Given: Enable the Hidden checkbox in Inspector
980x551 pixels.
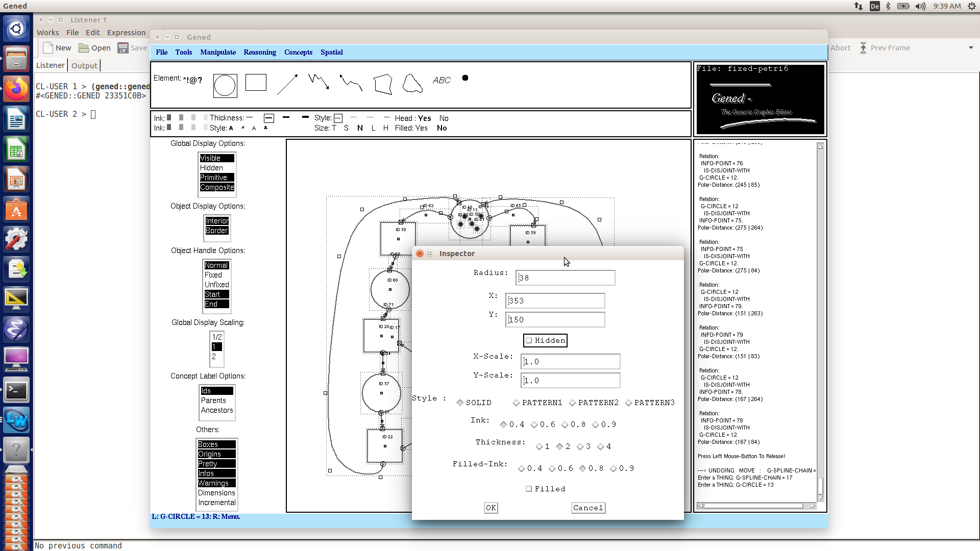Looking at the screenshot, I should point(529,340).
